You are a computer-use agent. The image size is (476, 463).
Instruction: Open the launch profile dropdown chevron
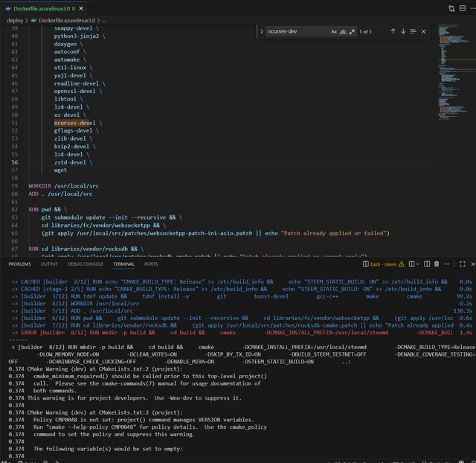click(x=418, y=264)
